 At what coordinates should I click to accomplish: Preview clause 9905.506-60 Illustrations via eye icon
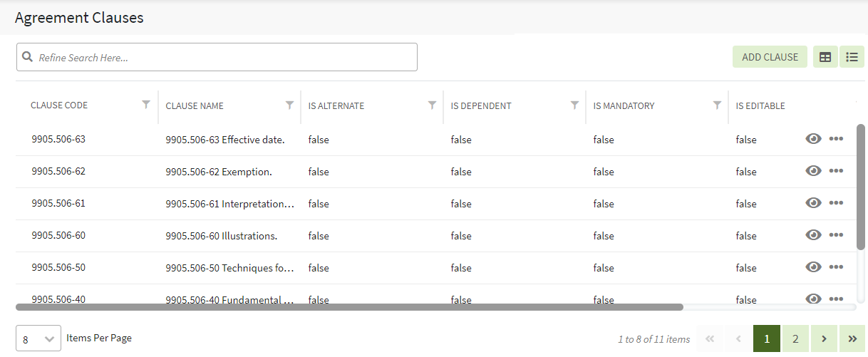click(x=813, y=235)
